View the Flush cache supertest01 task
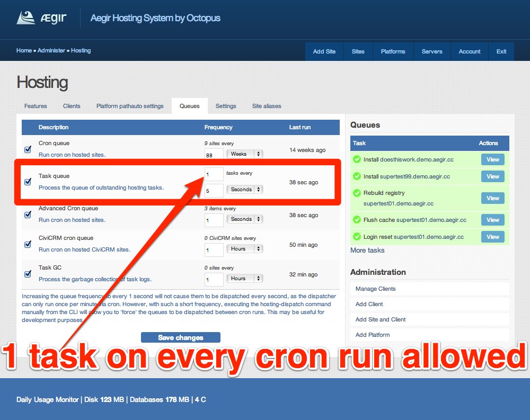 493,220
